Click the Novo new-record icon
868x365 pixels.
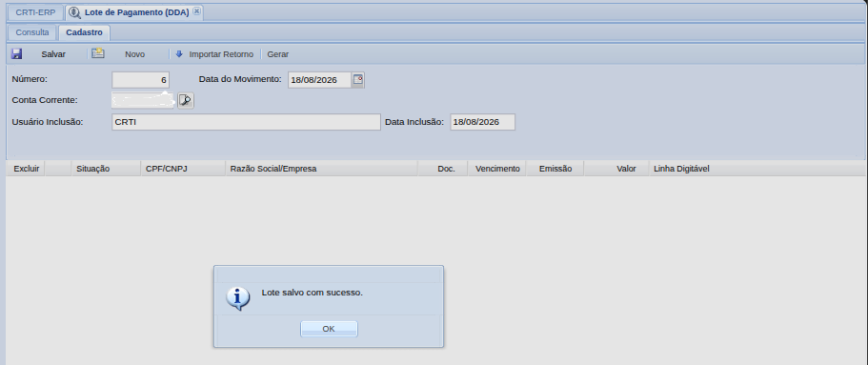pos(98,53)
